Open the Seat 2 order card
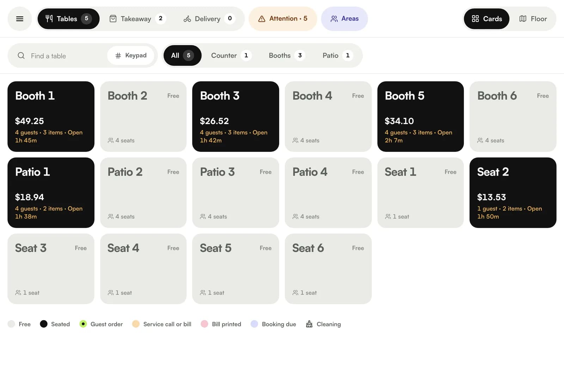This screenshot has width=564, height=392. [513, 193]
